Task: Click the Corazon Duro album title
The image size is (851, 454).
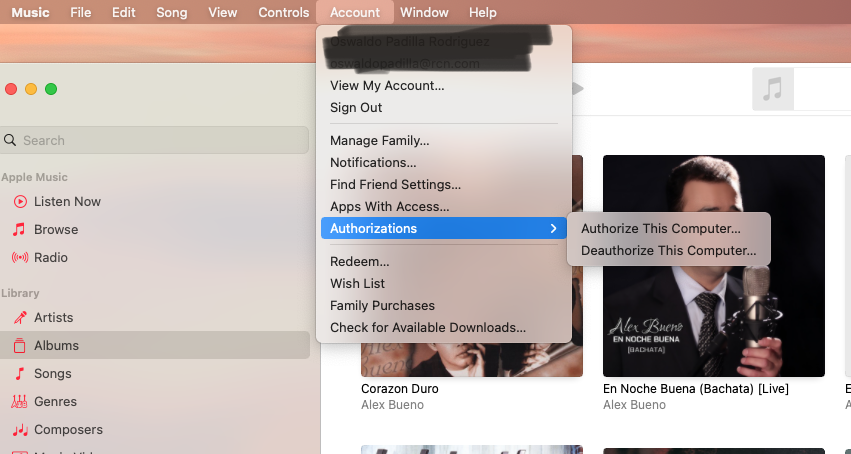Action: [x=399, y=389]
